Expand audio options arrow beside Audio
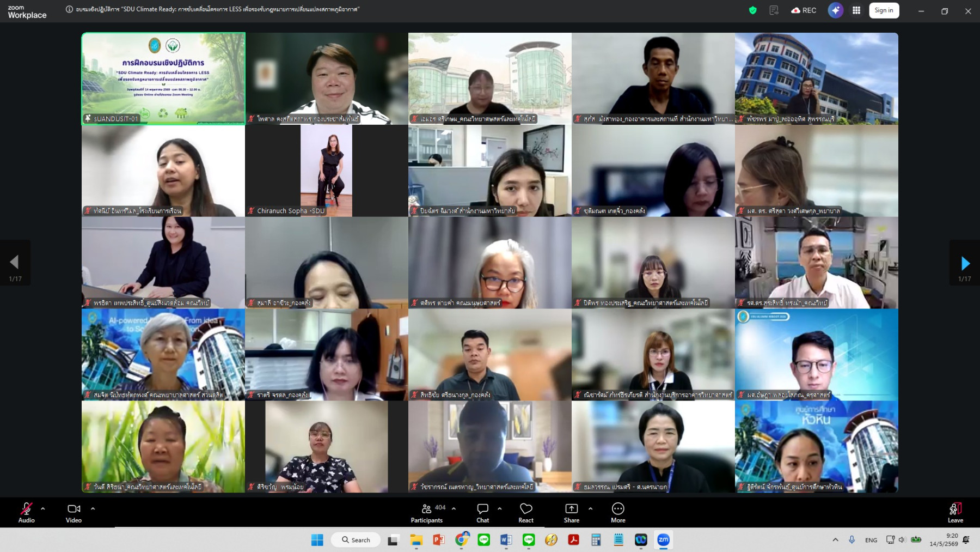Screen dimensions: 980x552 pos(43,508)
